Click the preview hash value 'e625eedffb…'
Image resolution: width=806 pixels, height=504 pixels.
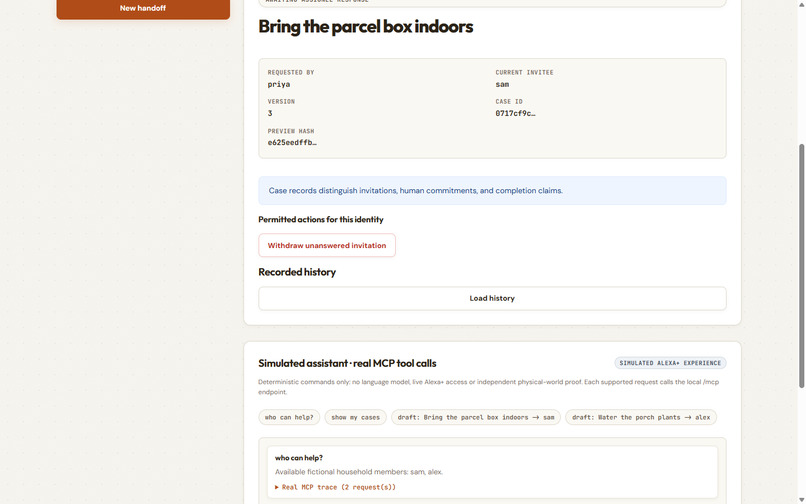pos(292,142)
